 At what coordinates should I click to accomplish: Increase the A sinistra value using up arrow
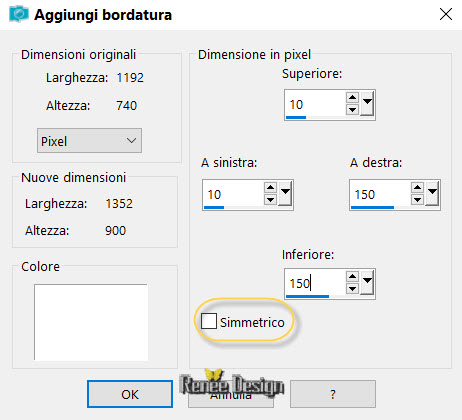coord(270,187)
